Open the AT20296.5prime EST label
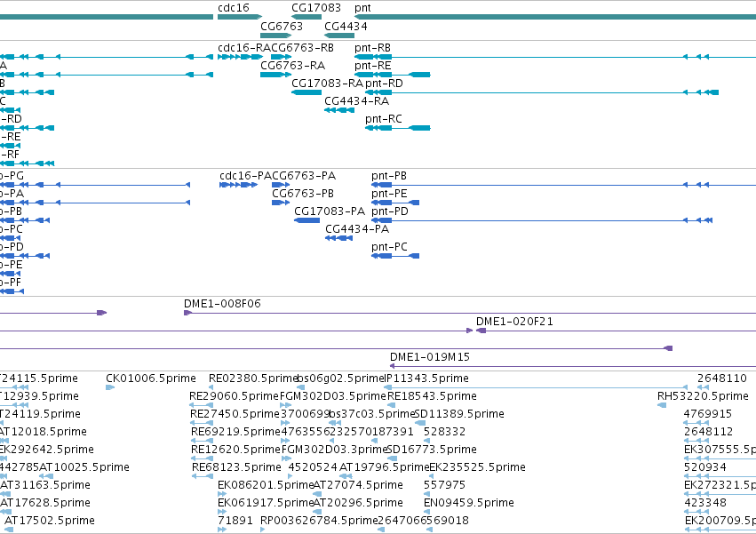Screen dimensions: 756x534 (x=358, y=503)
